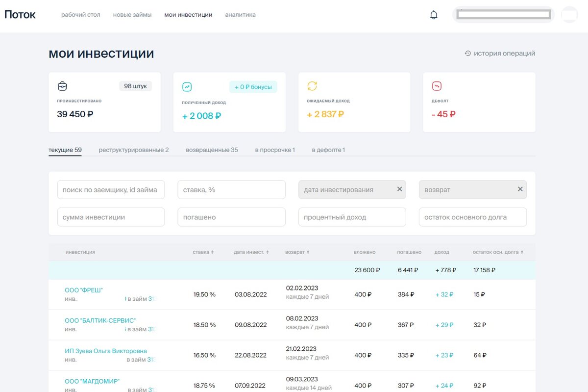588x392 pixels.
Task: Open ООО "БАЛТИК-СЕРВИС" investment link
Action: click(x=100, y=320)
